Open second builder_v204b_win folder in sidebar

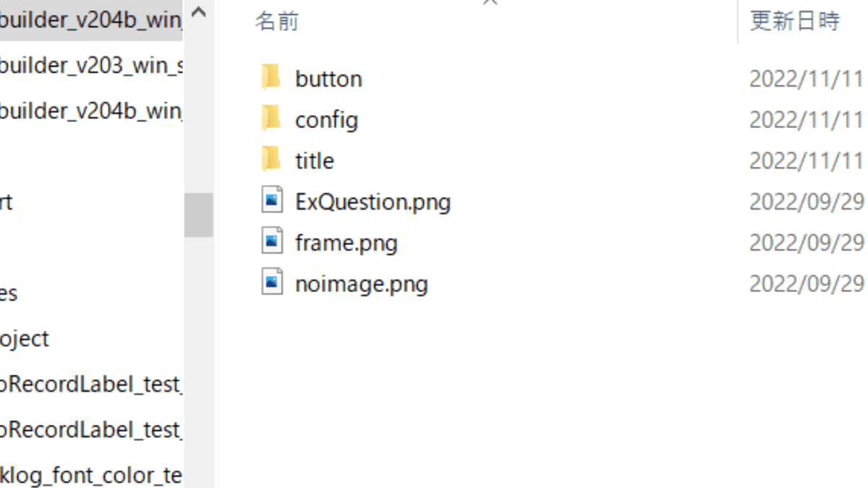coord(91,111)
